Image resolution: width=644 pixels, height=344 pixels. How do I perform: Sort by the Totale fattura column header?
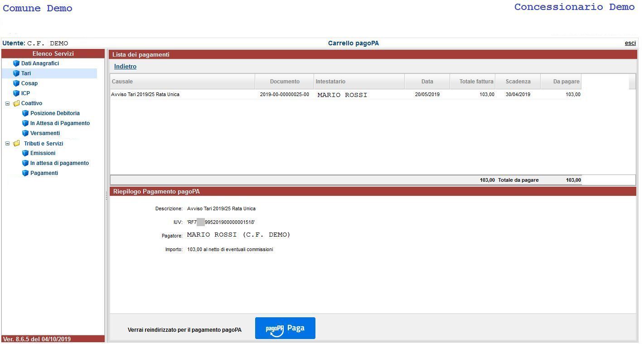click(x=473, y=82)
